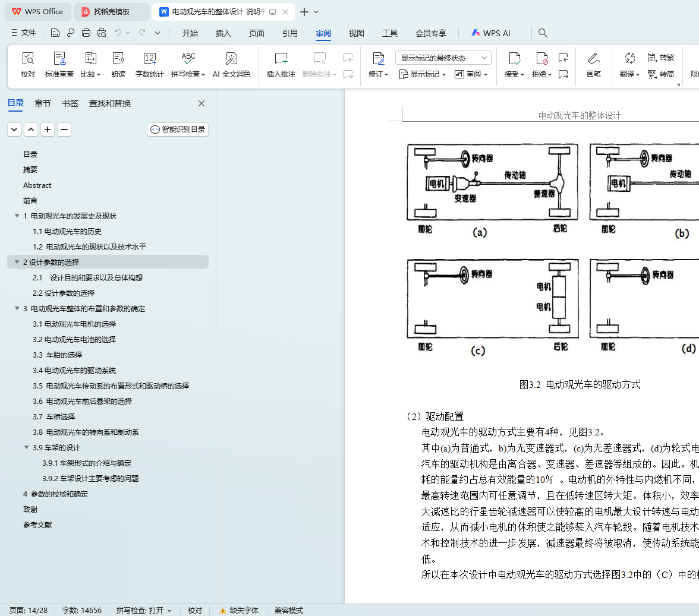The width and height of the screenshot is (699, 616).
Task: Switch to the 引用 ribbon tab
Action: (290, 33)
